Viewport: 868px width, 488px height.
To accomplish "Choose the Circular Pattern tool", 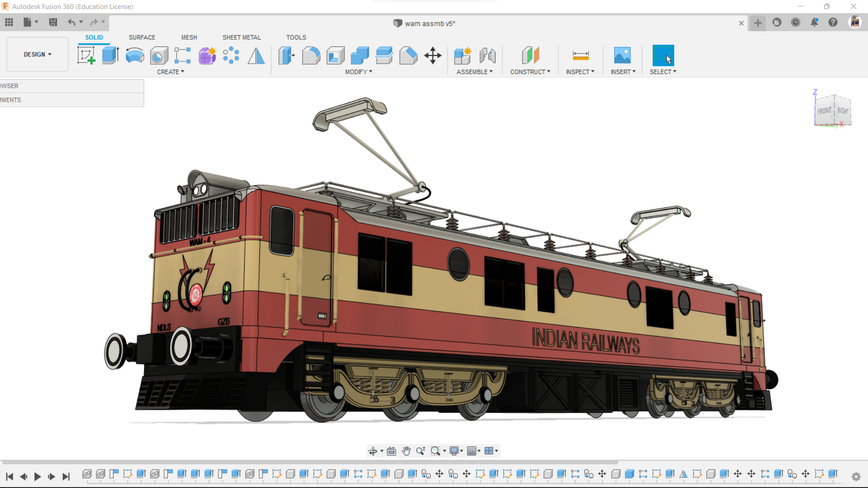I will point(231,56).
